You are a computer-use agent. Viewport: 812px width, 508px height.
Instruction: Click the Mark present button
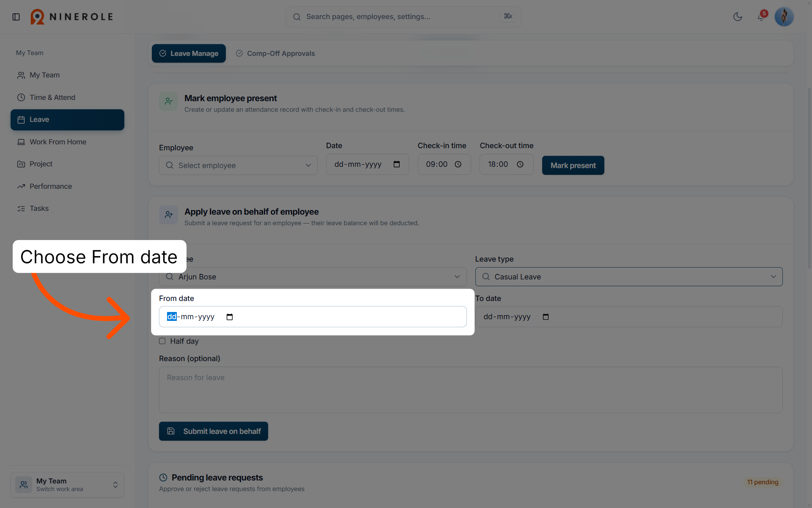(x=573, y=165)
